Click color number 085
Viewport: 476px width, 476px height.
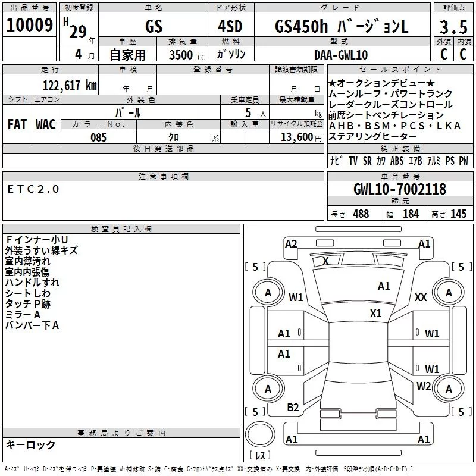(x=98, y=137)
